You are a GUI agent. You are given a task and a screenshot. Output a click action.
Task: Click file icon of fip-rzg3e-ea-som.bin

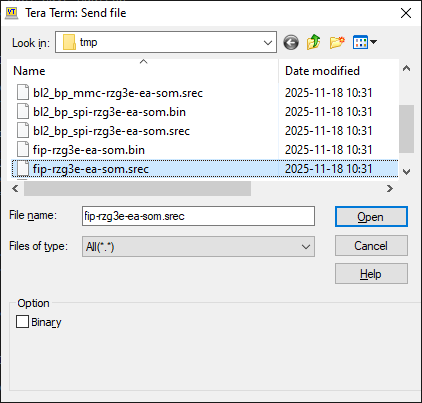tap(23, 149)
